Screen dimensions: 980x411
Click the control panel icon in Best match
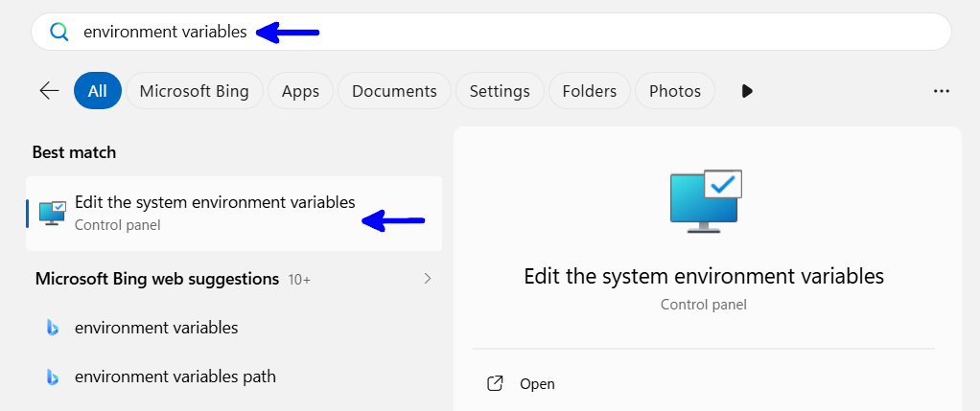coord(53,213)
